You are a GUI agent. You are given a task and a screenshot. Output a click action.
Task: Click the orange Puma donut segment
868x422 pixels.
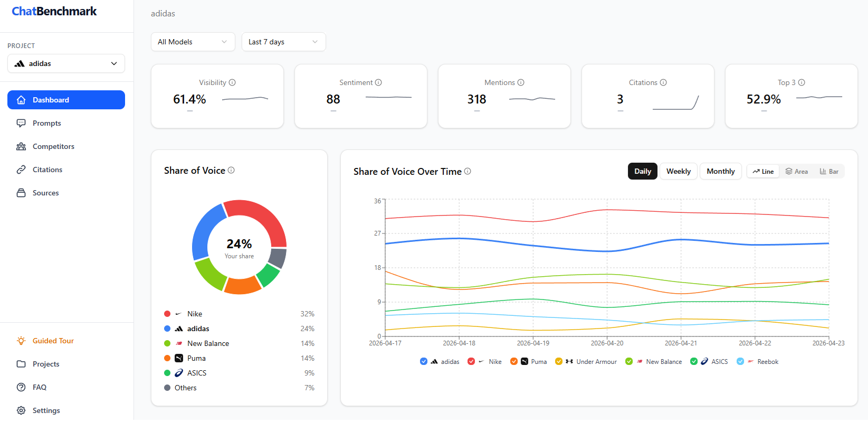tap(242, 286)
